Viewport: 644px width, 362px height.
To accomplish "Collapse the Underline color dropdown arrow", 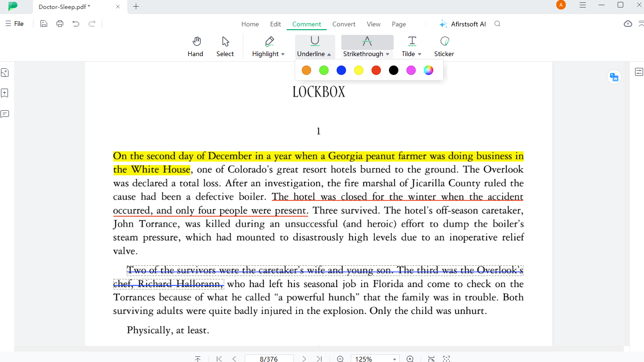I will pyautogui.click(x=329, y=54).
